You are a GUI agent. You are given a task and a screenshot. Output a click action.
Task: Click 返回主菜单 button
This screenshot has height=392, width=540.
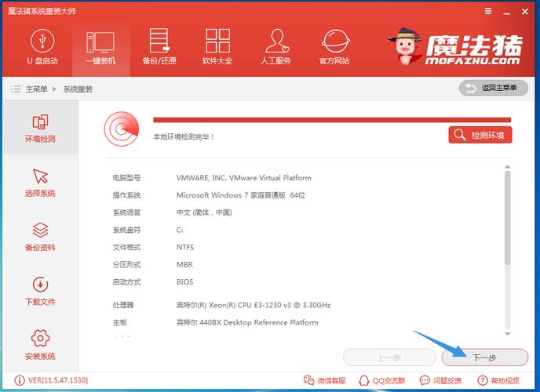pyautogui.click(x=494, y=88)
